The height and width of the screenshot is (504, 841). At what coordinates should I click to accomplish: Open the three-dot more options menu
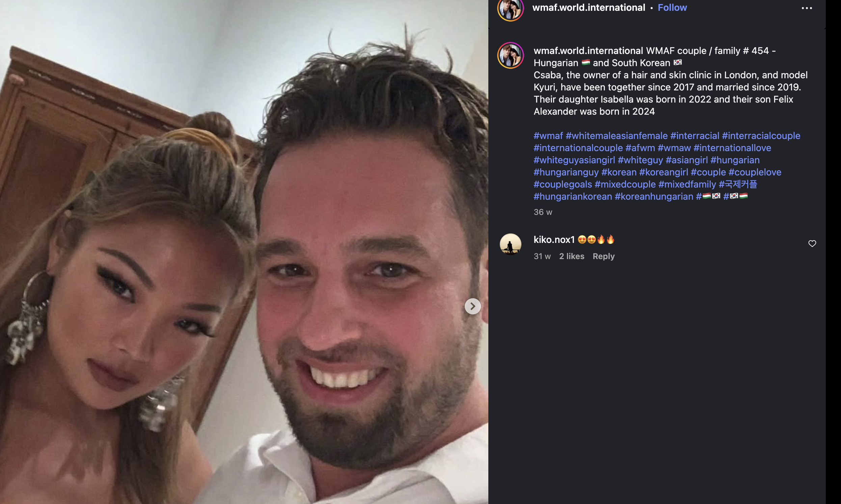point(807,8)
